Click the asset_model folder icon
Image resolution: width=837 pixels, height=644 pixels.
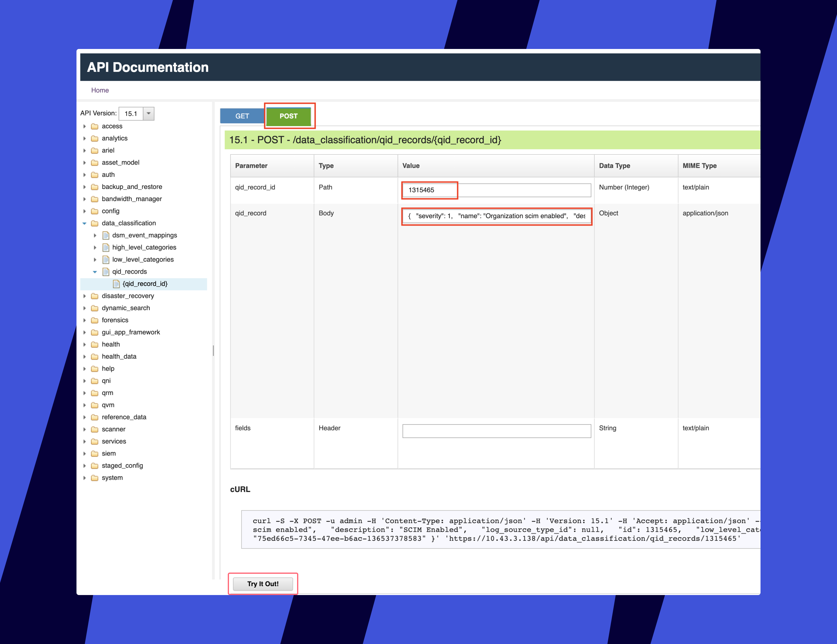click(95, 163)
